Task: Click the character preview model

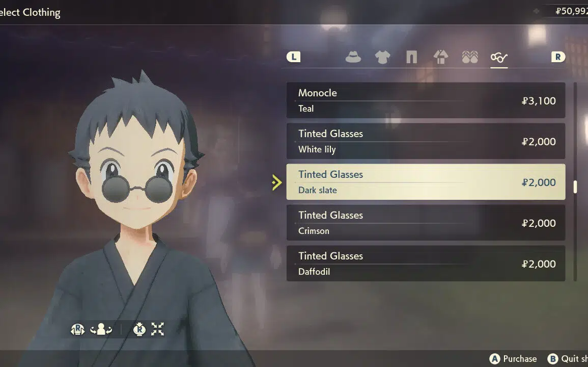Action: (137, 218)
